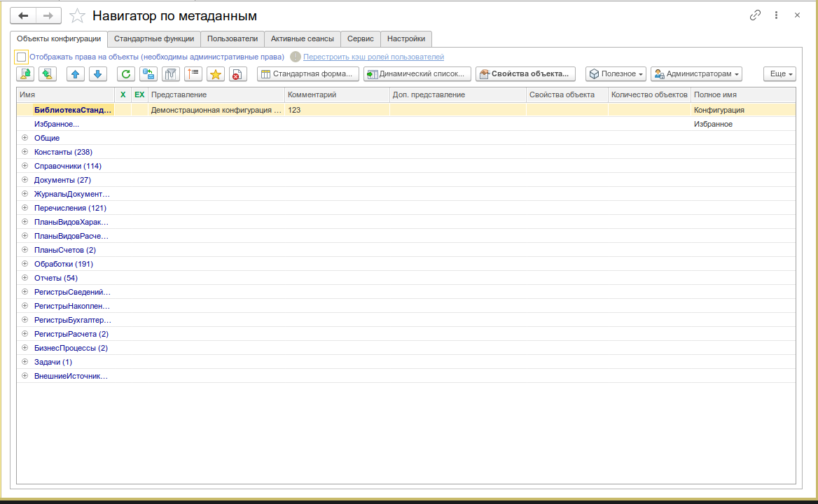Viewport: 818px width, 504px height.
Task: Click the Демонстрационная конфигурация cell
Action: 216,110
